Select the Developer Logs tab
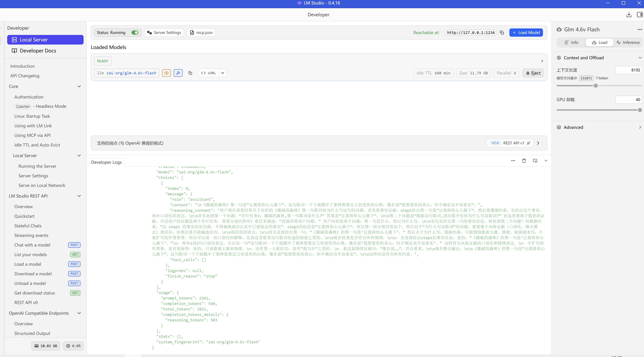Screen dimensions: 644x357 (107, 162)
